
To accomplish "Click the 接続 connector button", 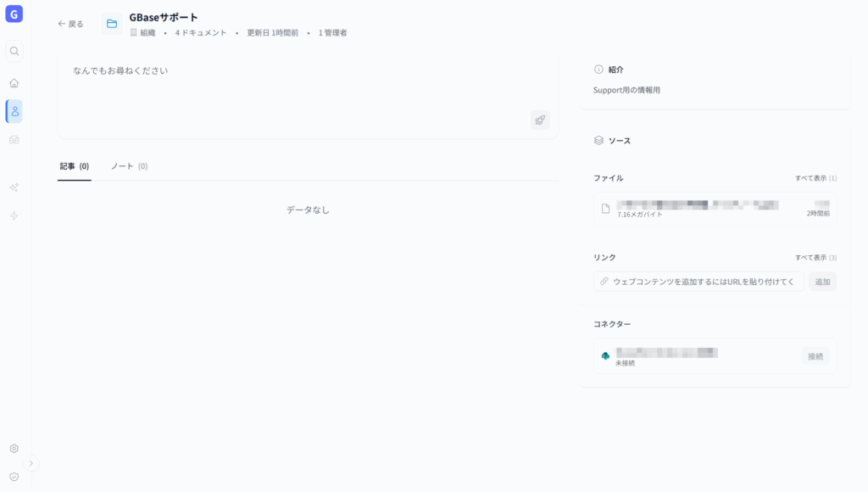I will (x=815, y=356).
